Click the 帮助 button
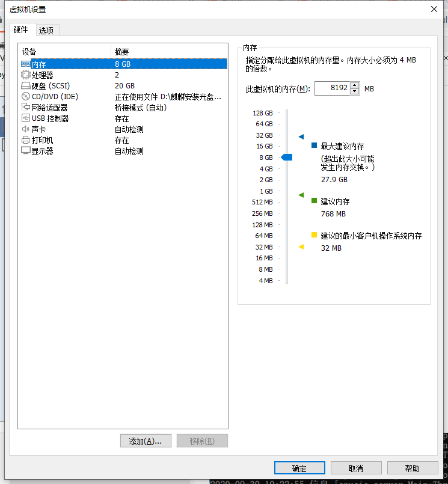The height and width of the screenshot is (484, 448). tap(413, 468)
